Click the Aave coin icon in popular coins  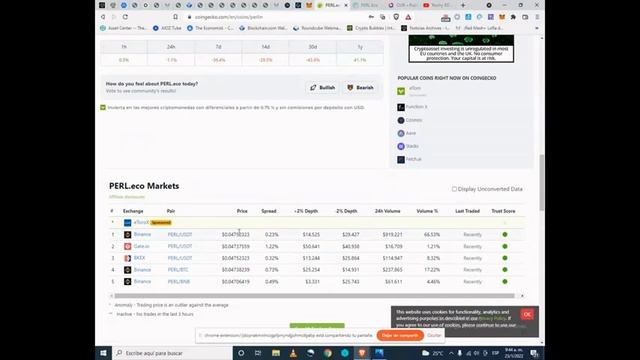coord(401,133)
